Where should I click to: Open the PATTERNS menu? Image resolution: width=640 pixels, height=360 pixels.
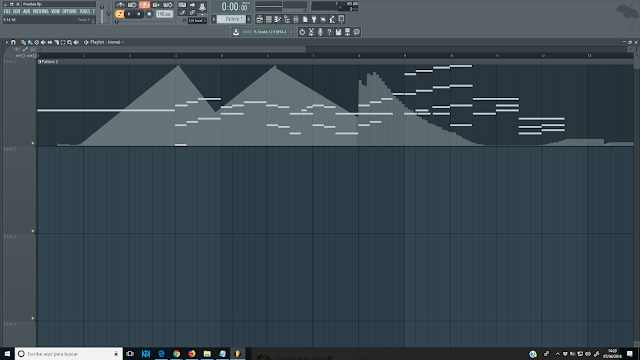[41, 11]
